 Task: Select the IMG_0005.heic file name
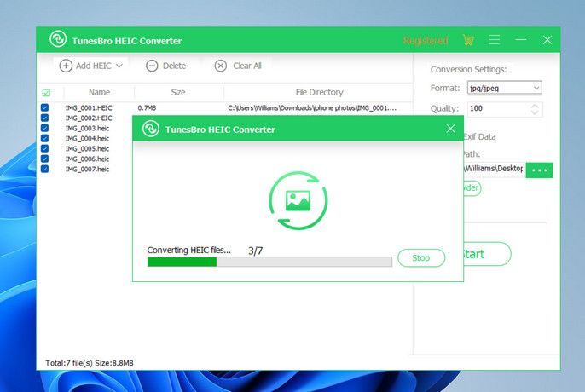pos(87,148)
